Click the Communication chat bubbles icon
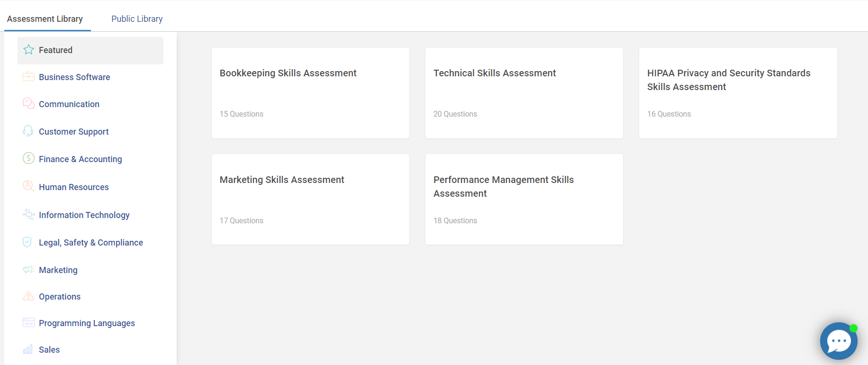The image size is (868, 365). tap(28, 103)
